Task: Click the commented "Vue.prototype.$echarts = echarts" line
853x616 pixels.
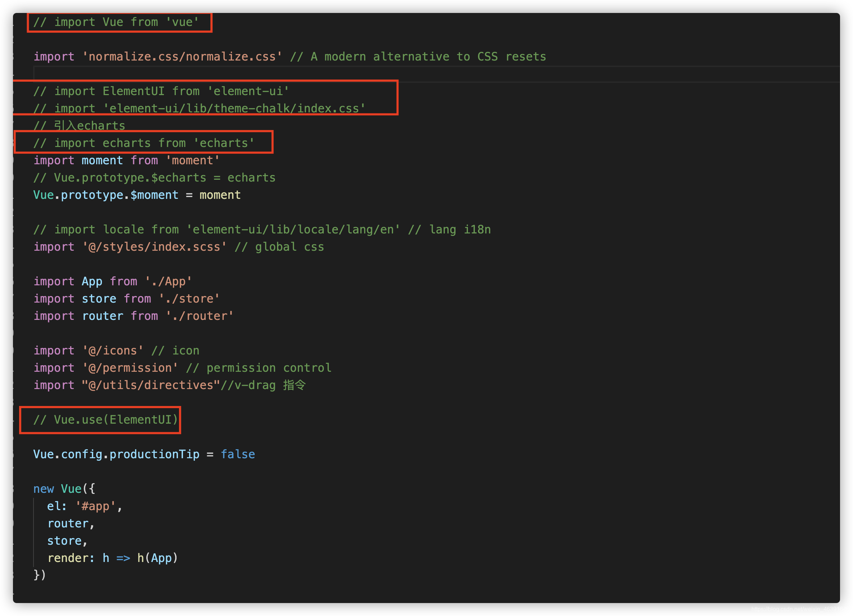Action: tap(154, 178)
